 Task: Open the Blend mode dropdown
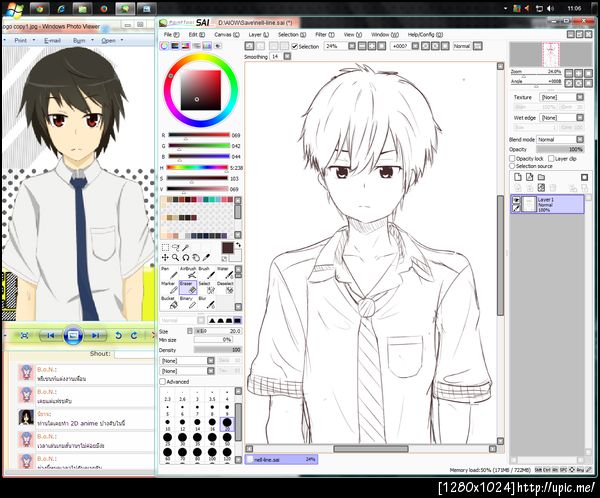point(560,139)
